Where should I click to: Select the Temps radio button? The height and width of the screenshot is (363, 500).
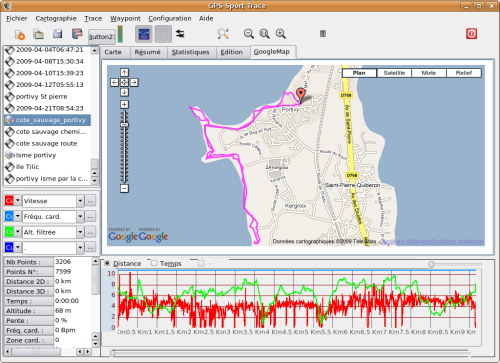coord(154,263)
